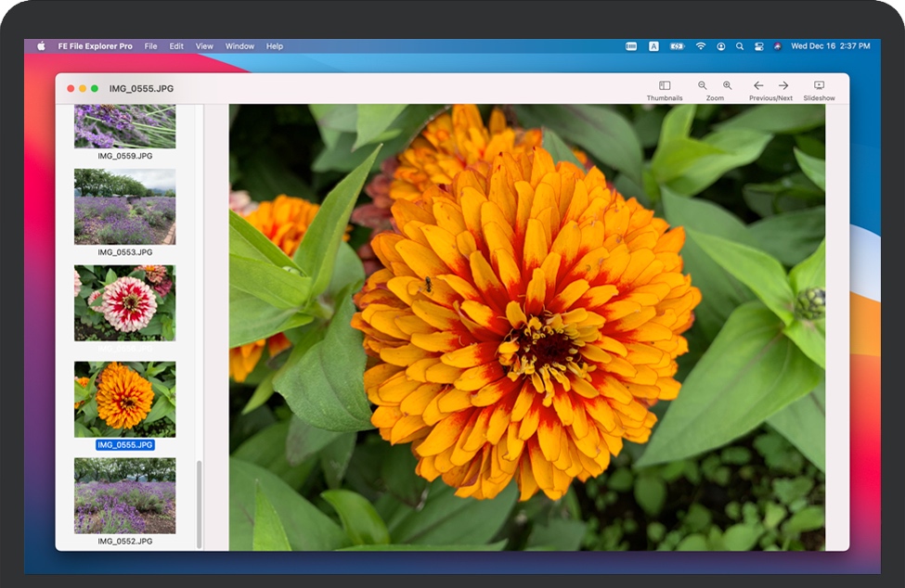Open the View menu
905x588 pixels.
(204, 46)
